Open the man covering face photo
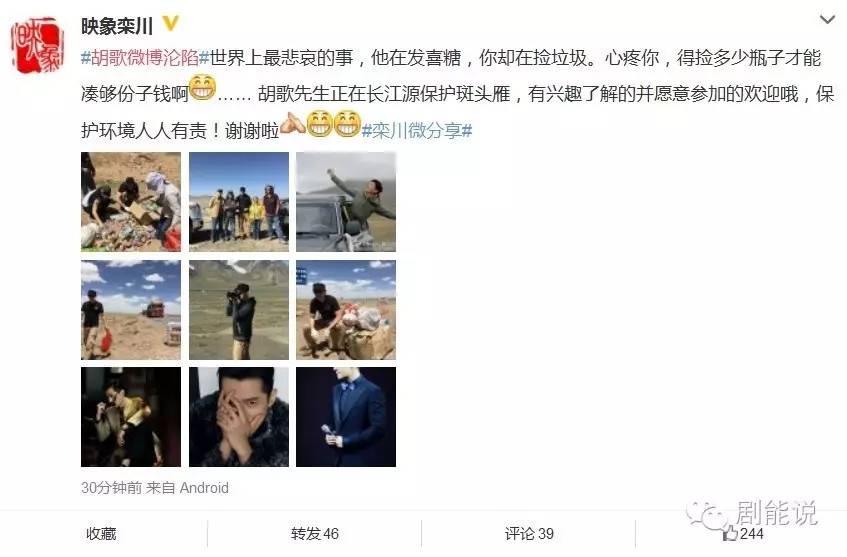Image resolution: width=847 pixels, height=557 pixels. coord(239,417)
